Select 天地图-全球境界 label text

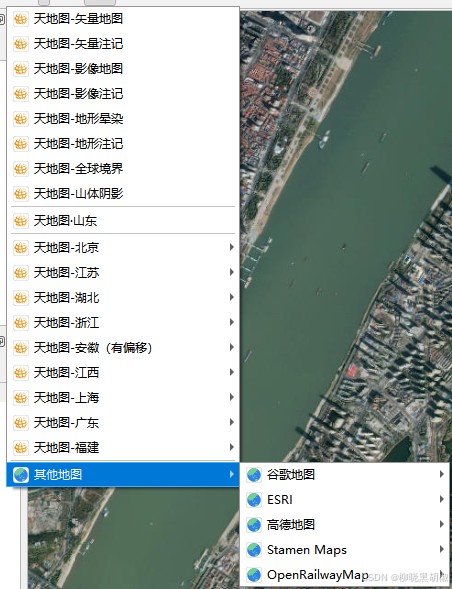[78, 169]
